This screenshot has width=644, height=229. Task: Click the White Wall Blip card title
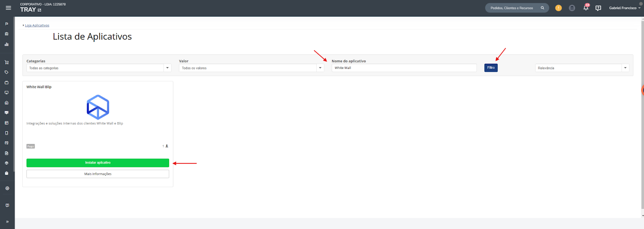tap(39, 87)
